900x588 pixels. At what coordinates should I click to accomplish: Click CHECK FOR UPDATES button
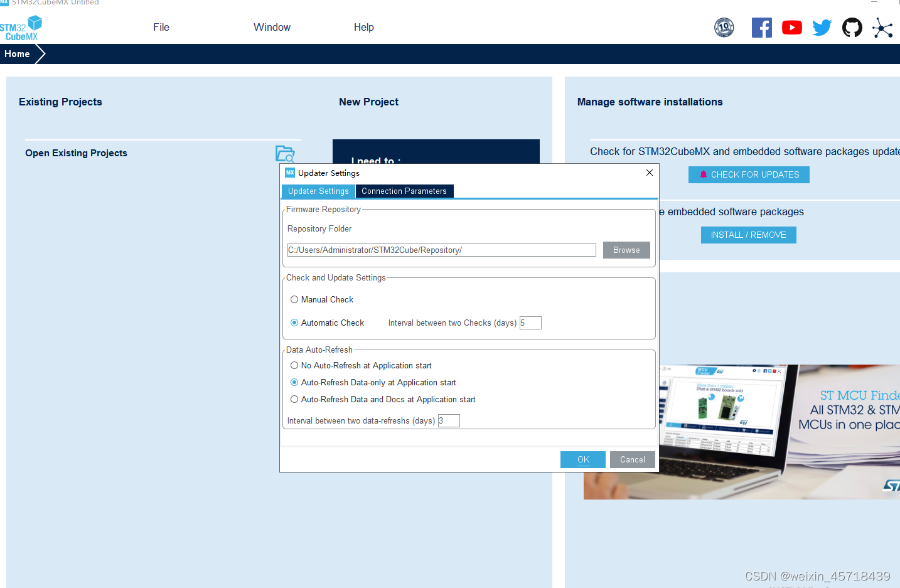(x=749, y=175)
